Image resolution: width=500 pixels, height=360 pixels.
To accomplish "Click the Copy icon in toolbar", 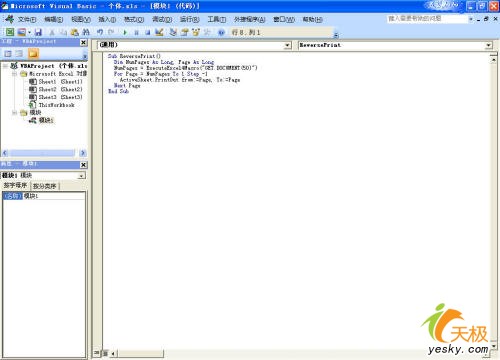I will click(x=63, y=32).
